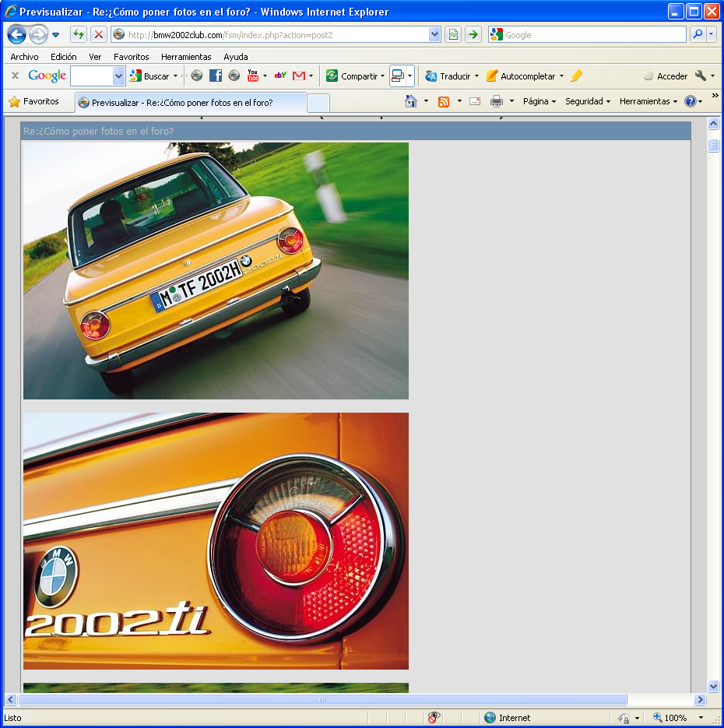This screenshot has height=728, width=724.
Task: Open the Página dropdown menu
Action: point(539,101)
